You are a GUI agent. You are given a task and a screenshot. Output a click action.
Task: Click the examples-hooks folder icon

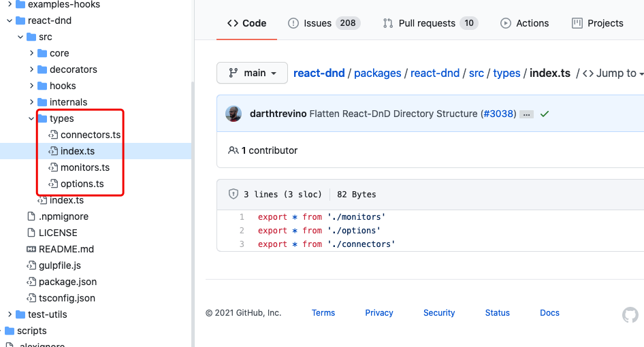tap(20, 5)
